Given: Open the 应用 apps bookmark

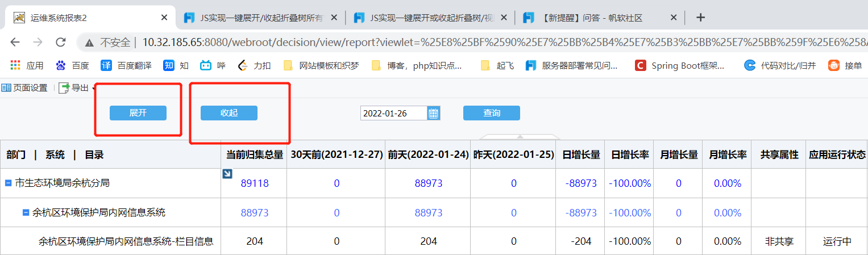Looking at the screenshot, I should [27, 65].
